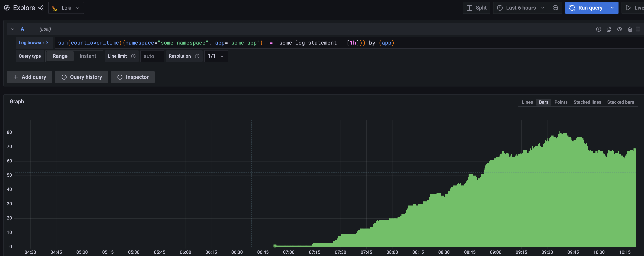
Task: Delete query A with the trash icon
Action: (630, 29)
